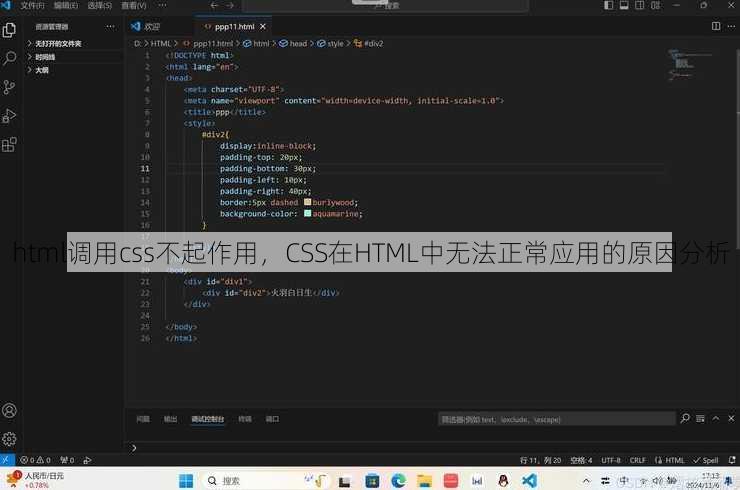Click ppp11.html in breadcrumb path

coord(213,43)
